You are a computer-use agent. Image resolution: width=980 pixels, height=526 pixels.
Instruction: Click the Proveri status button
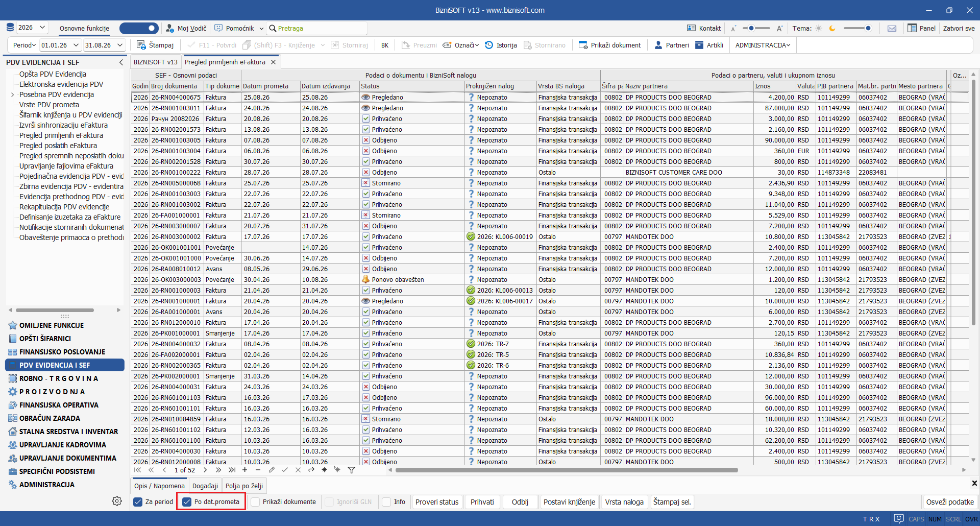coord(437,502)
